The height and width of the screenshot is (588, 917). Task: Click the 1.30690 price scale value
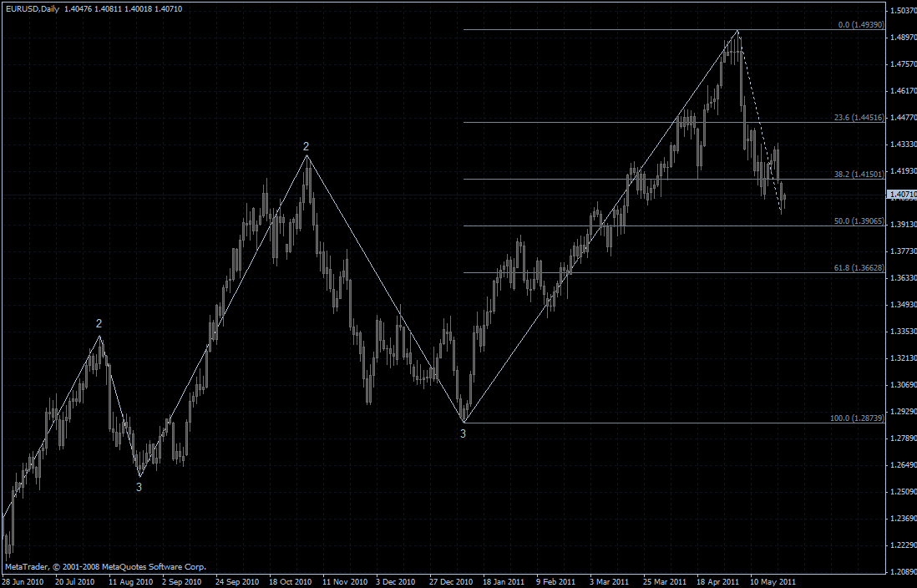904,385
